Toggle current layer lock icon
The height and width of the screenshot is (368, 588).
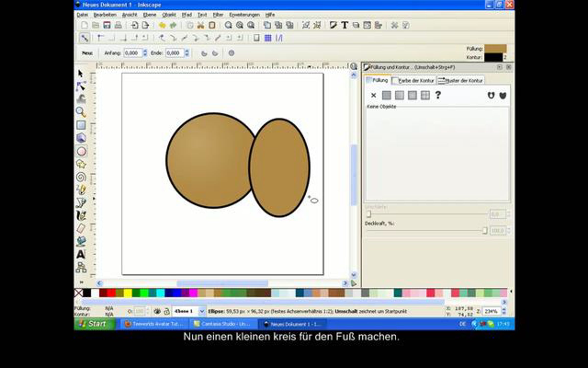coord(167,311)
